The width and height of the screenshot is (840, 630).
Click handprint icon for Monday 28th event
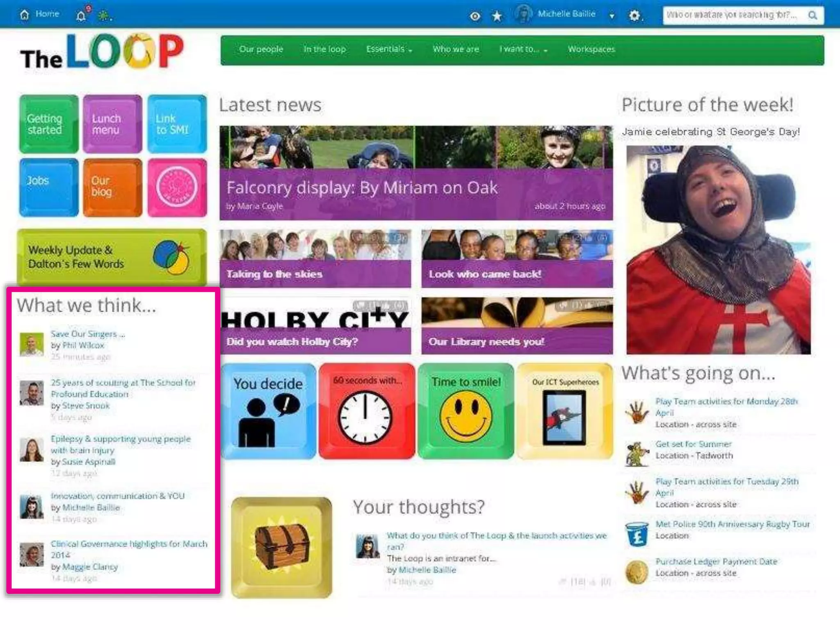tap(637, 412)
